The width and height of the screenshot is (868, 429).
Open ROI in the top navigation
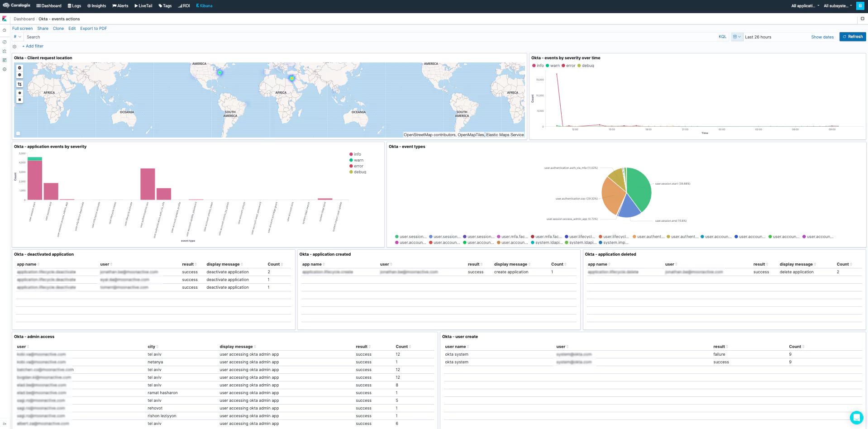184,6
